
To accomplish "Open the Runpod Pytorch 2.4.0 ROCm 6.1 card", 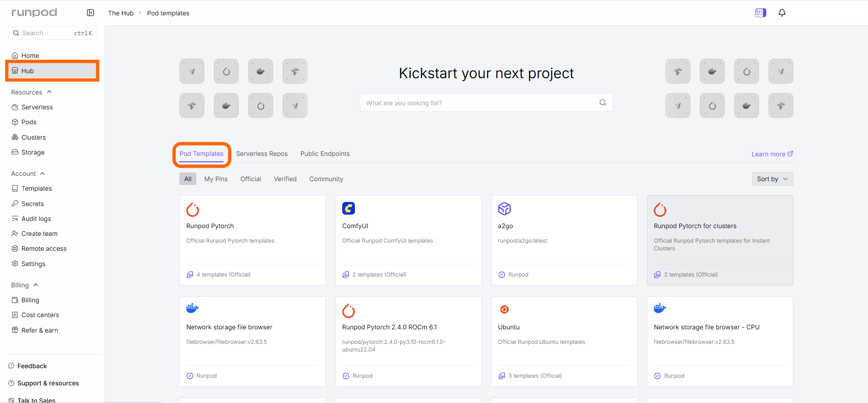I will pyautogui.click(x=409, y=342).
